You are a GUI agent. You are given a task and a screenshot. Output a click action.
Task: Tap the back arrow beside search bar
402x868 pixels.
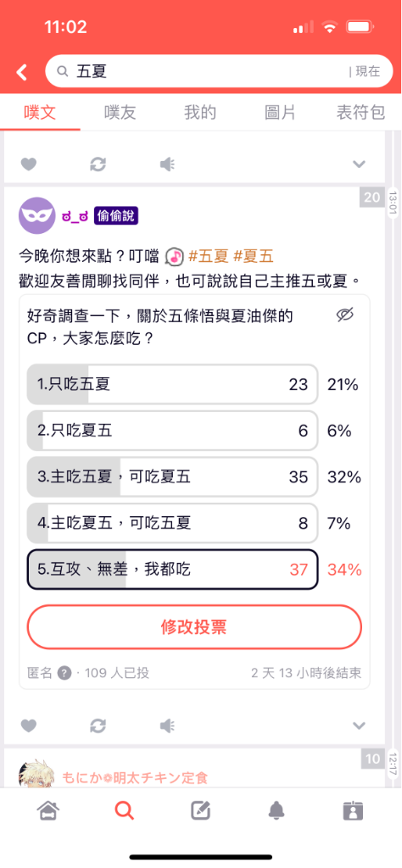tap(21, 72)
